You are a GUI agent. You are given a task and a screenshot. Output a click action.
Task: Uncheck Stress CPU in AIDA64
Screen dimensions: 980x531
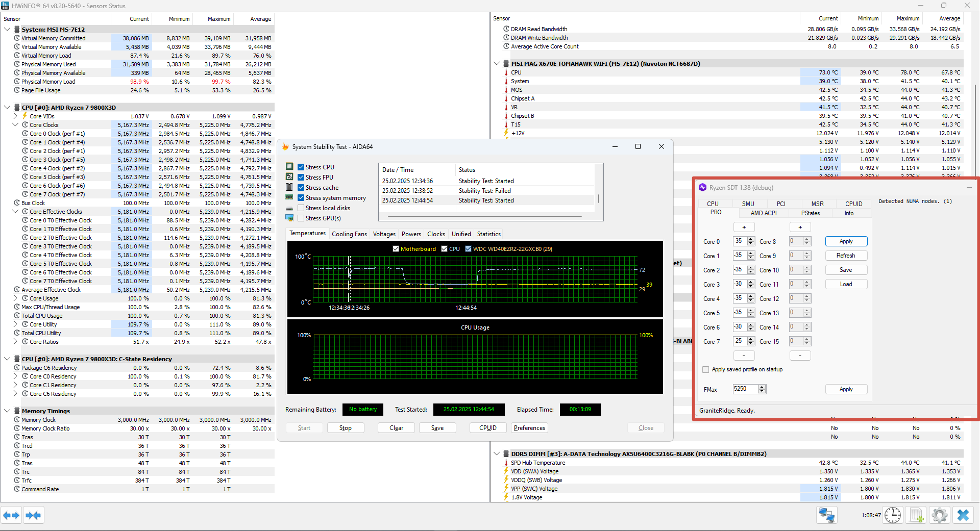[301, 167]
